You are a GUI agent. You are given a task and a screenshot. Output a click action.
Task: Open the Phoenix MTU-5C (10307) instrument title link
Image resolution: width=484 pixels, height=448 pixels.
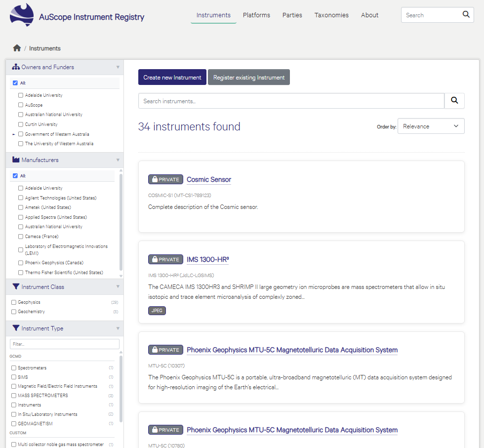292,350
